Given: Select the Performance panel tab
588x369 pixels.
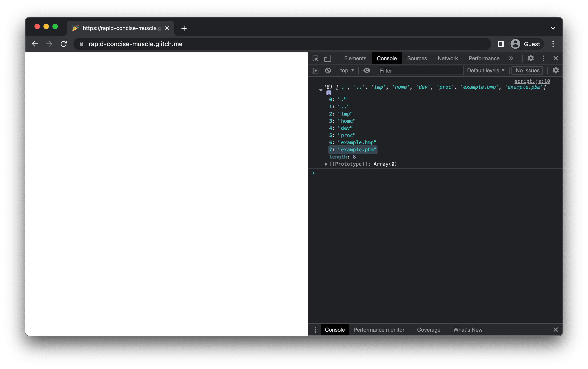Looking at the screenshot, I should (x=484, y=58).
